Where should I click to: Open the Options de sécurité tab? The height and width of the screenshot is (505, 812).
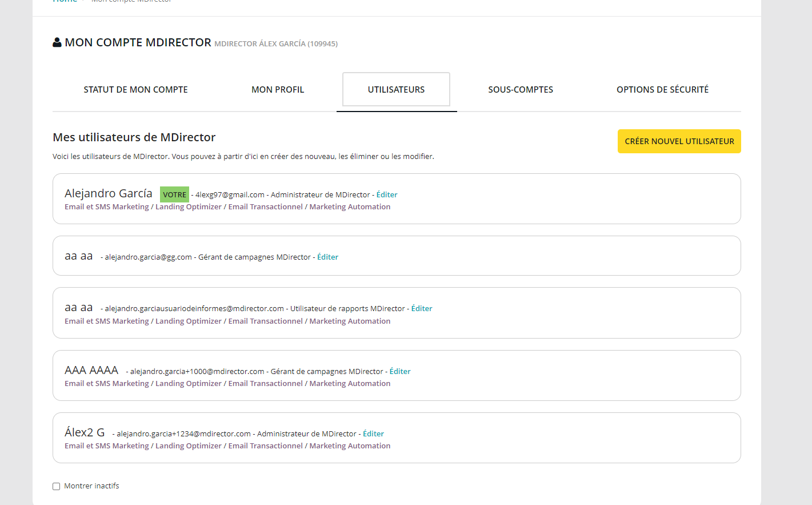coord(662,90)
